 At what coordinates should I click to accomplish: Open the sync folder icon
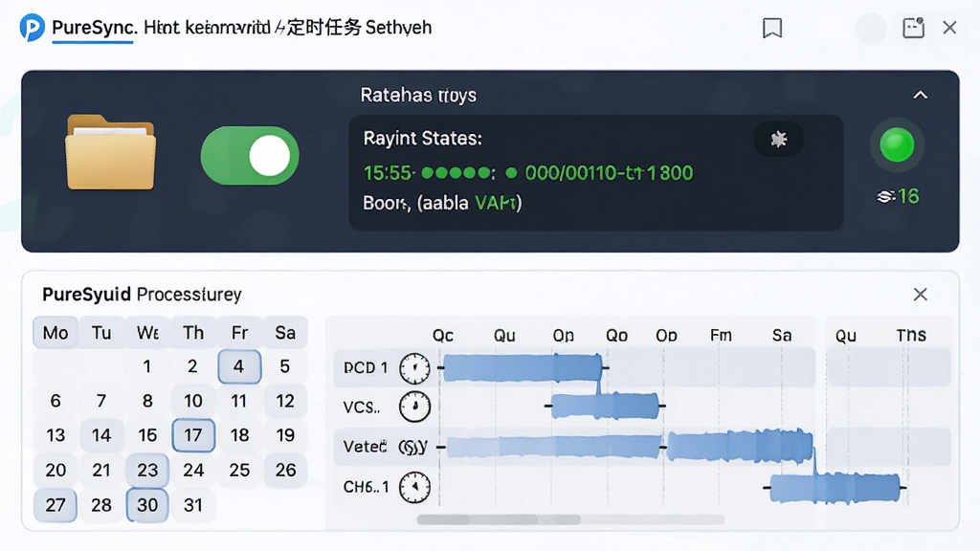(x=111, y=152)
